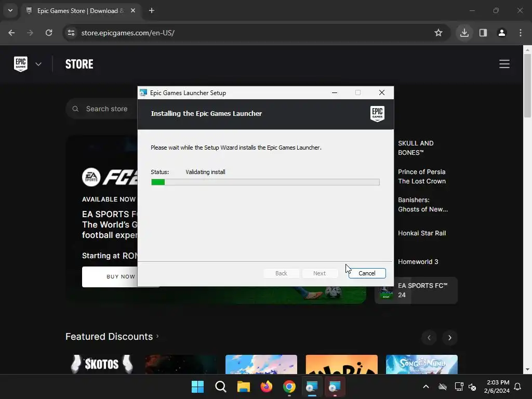The height and width of the screenshot is (399, 532).
Task: Click the muted volume tray icon
Action: click(x=472, y=387)
